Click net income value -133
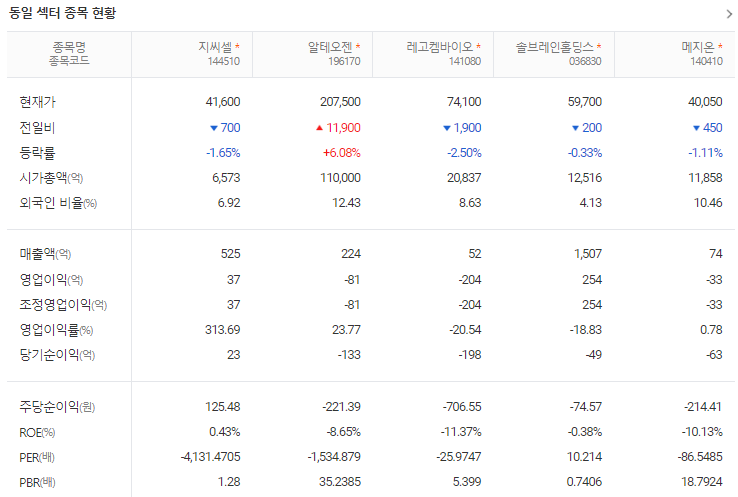The image size is (738, 497). coord(349,355)
